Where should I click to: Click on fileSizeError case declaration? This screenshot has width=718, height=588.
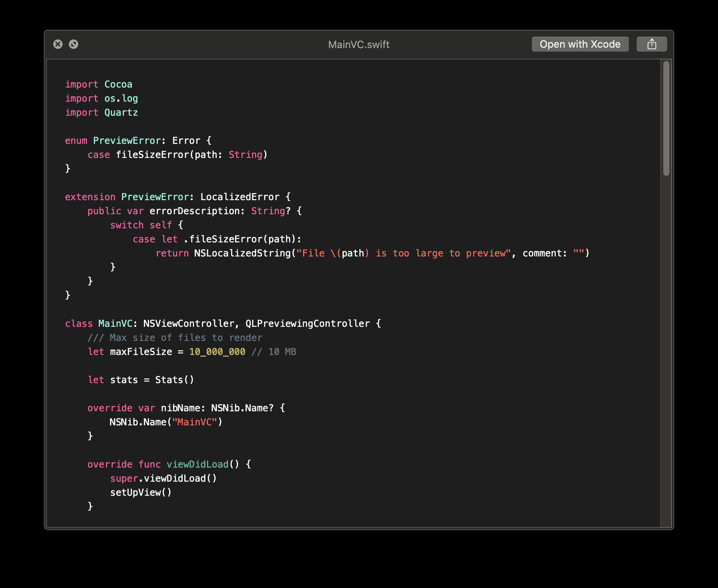(x=178, y=155)
